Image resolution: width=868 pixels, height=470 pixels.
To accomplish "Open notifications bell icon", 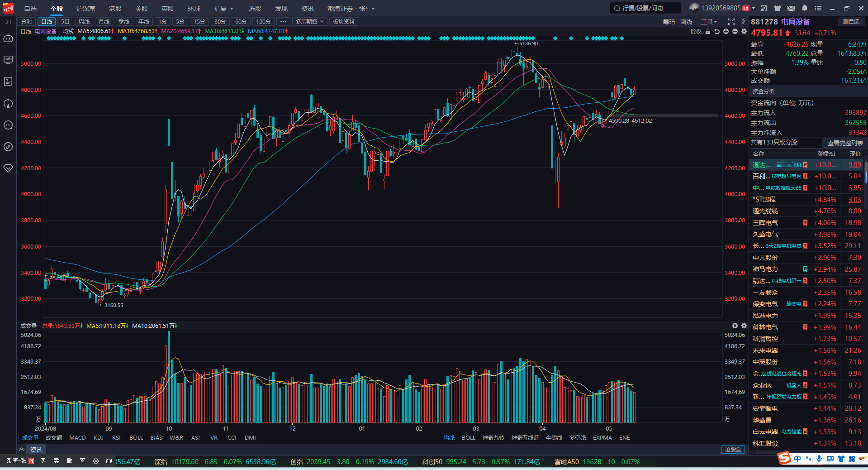I will (805, 8).
